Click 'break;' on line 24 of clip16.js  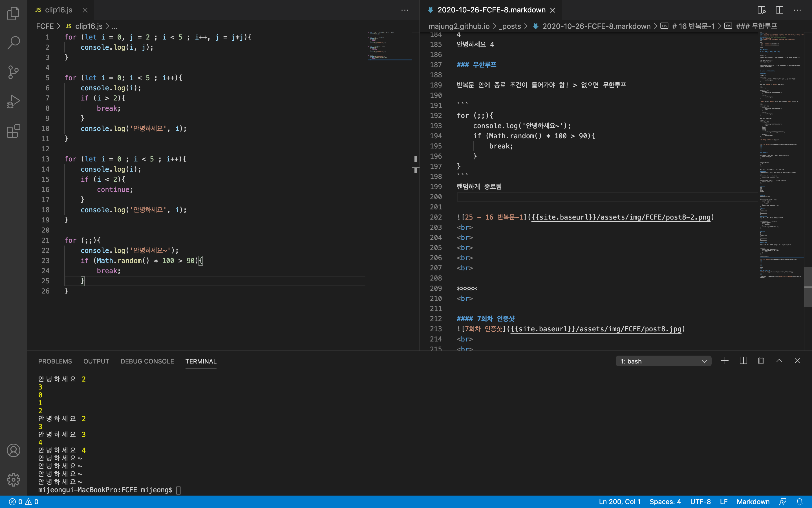(109, 271)
